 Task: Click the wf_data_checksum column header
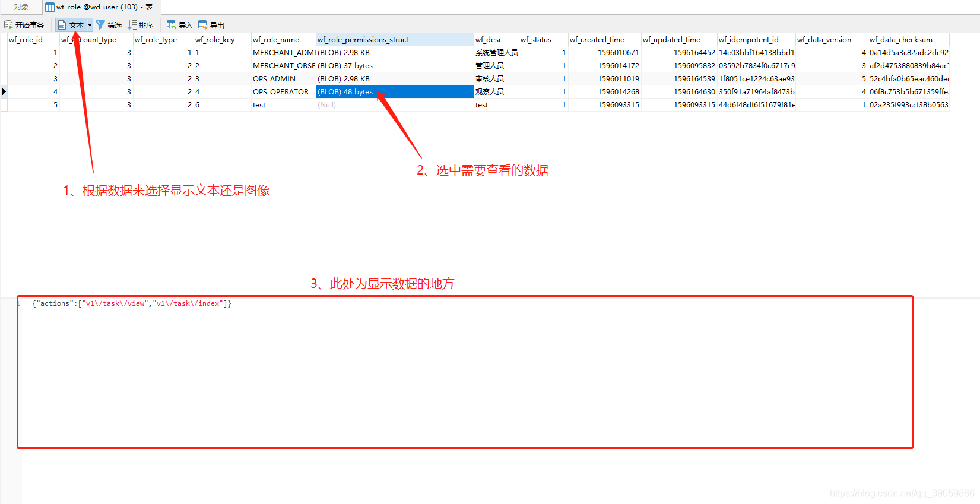909,40
